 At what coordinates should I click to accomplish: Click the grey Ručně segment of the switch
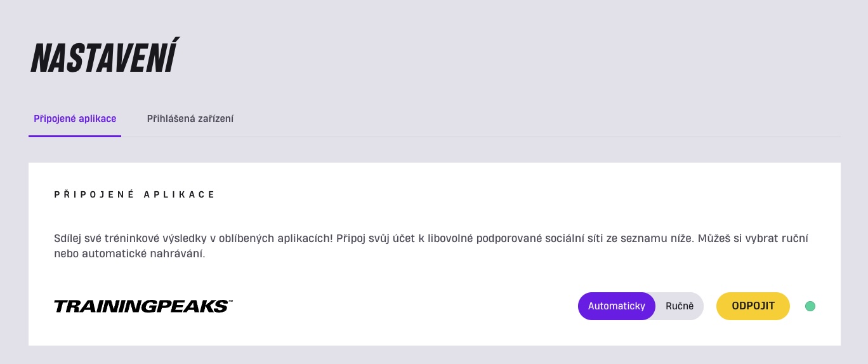pos(680,306)
